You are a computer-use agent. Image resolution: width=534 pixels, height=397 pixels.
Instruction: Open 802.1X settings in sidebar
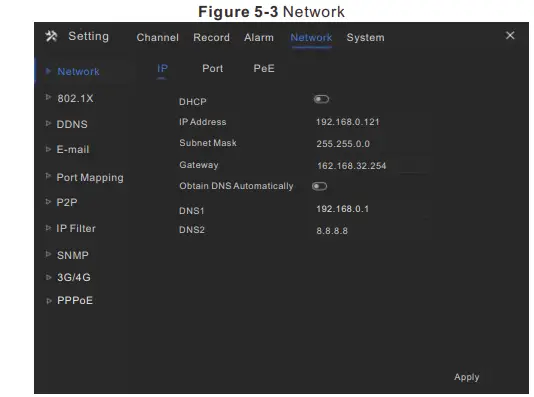pyautogui.click(x=75, y=98)
